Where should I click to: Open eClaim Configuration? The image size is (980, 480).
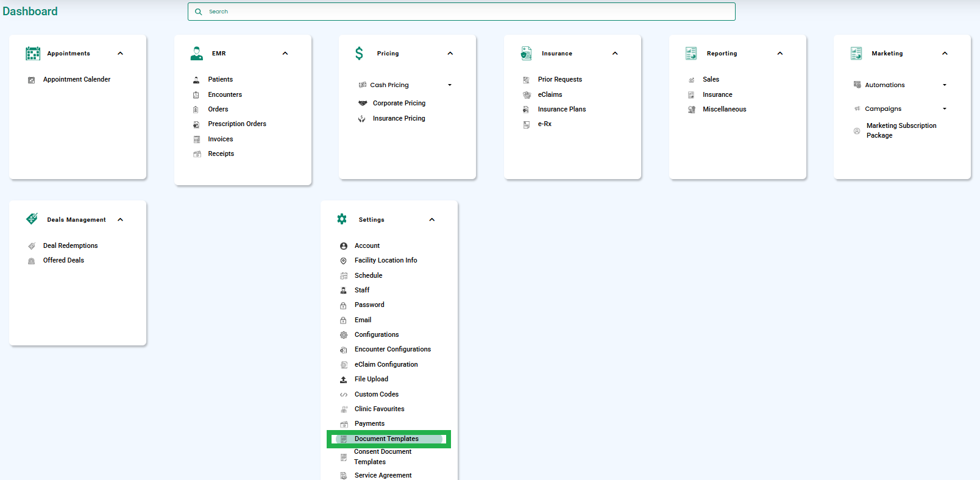(x=386, y=365)
